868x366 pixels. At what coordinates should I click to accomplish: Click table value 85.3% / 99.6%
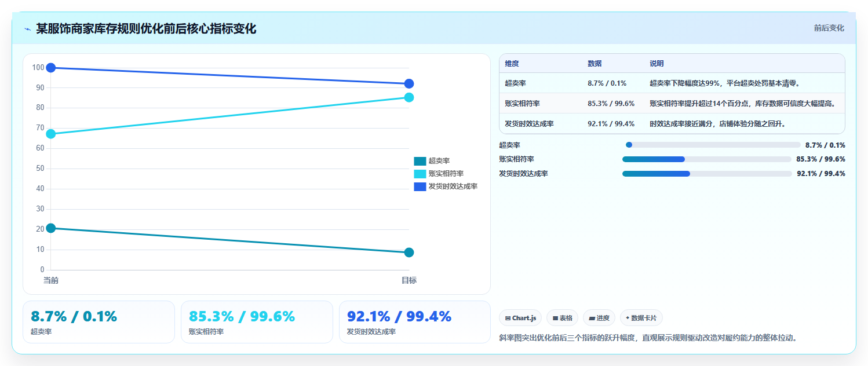611,104
